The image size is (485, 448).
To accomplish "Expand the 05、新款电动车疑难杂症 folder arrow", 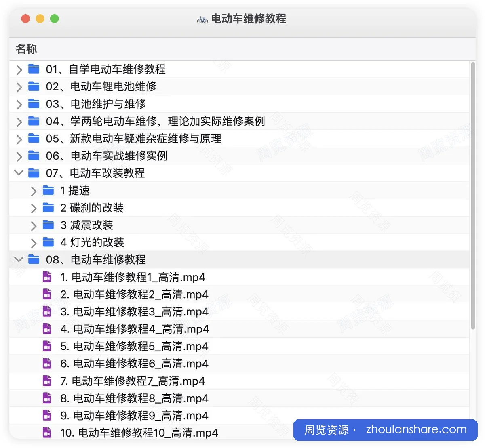I will [19, 139].
